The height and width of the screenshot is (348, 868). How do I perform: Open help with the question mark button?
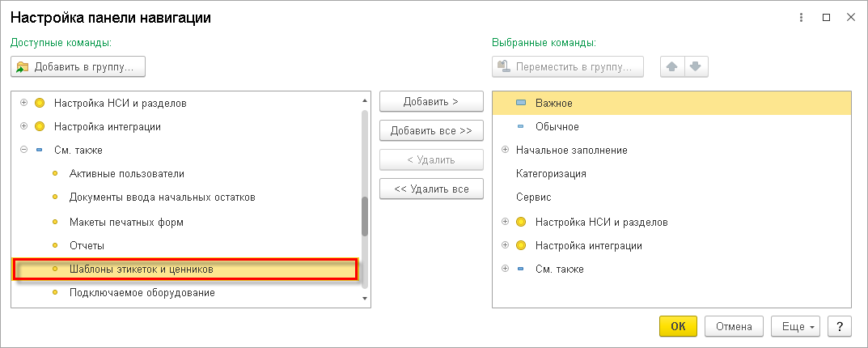click(839, 326)
